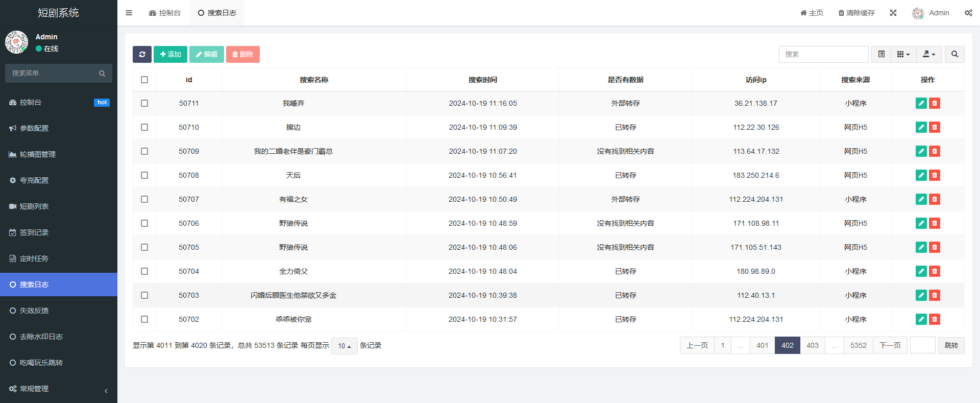This screenshot has width=980, height=403.
Task: Select the checkbox for row 50705
Action: tap(144, 247)
